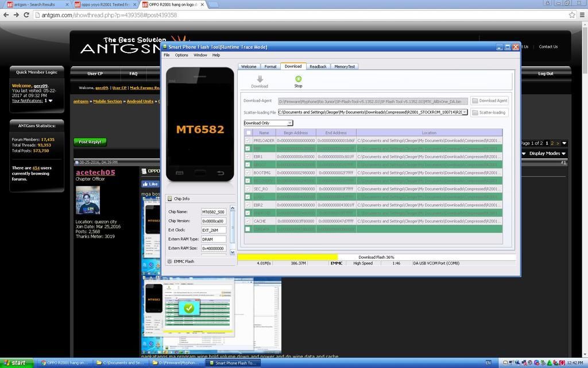Click the Download arrow icon
Viewport: 588px width, 368px height.
(260, 79)
